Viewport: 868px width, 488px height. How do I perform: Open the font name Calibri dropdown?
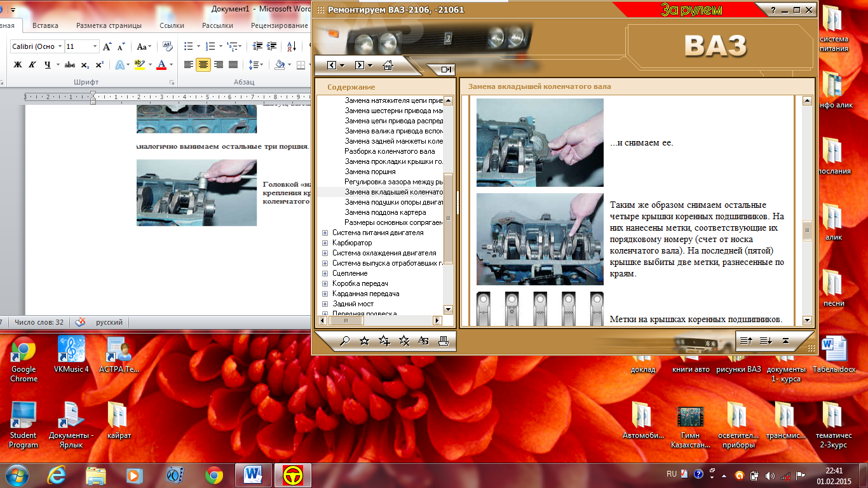tap(60, 46)
